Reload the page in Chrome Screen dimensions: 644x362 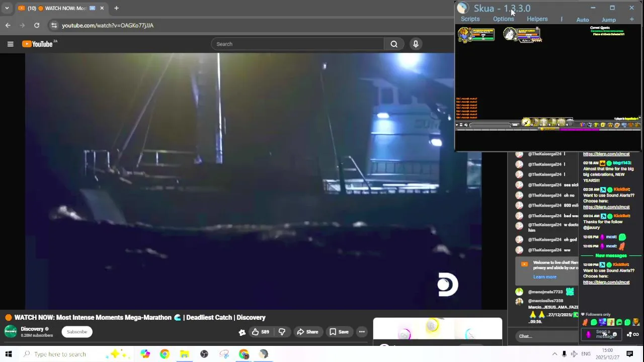[37, 25]
